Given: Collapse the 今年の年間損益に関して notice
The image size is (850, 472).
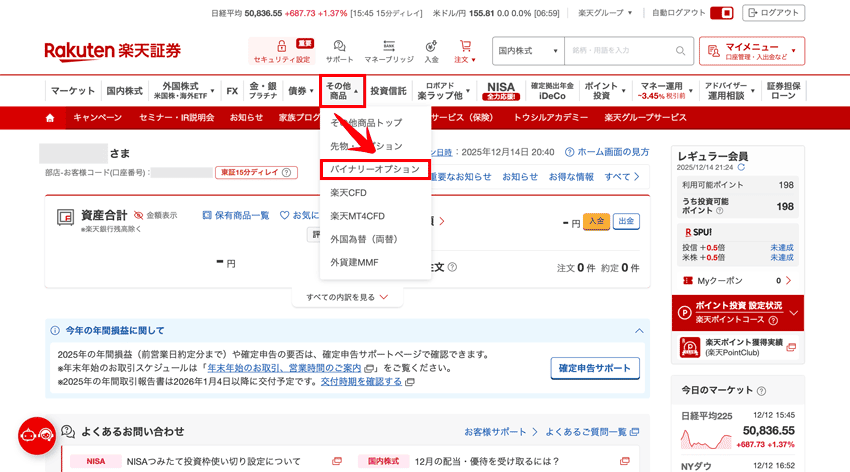Looking at the screenshot, I should (639, 331).
